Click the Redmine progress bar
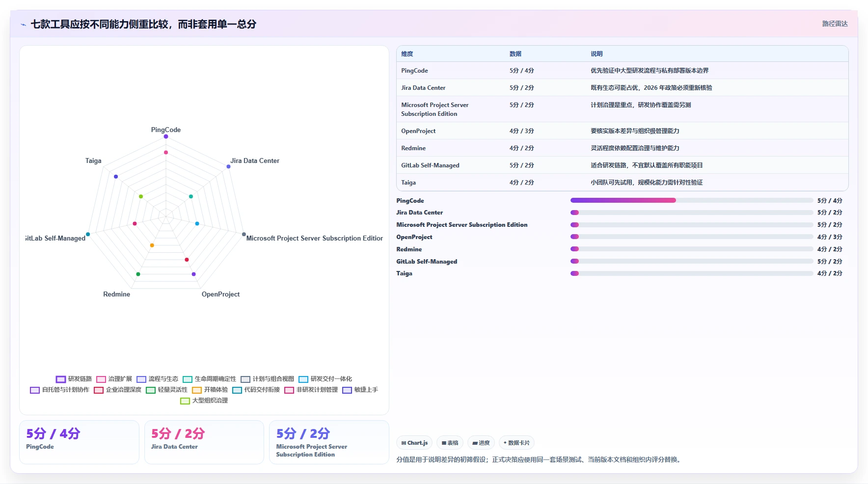The width and height of the screenshot is (868, 484). 692,249
